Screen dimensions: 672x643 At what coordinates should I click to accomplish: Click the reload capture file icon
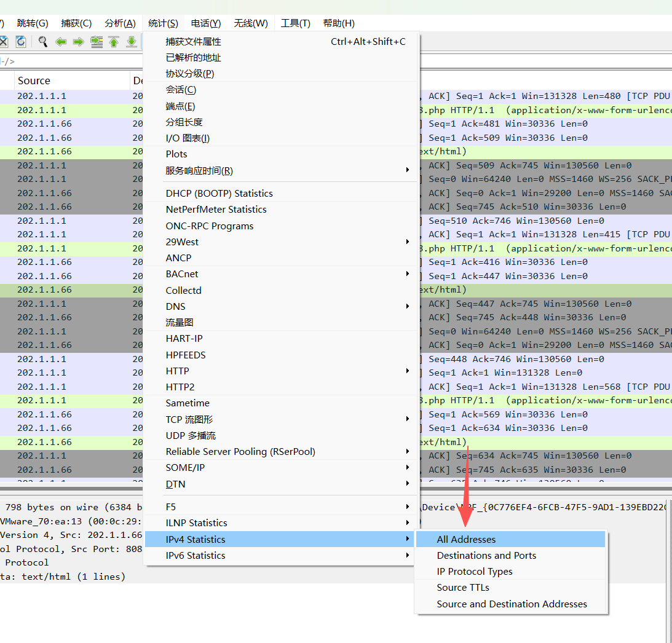21,42
